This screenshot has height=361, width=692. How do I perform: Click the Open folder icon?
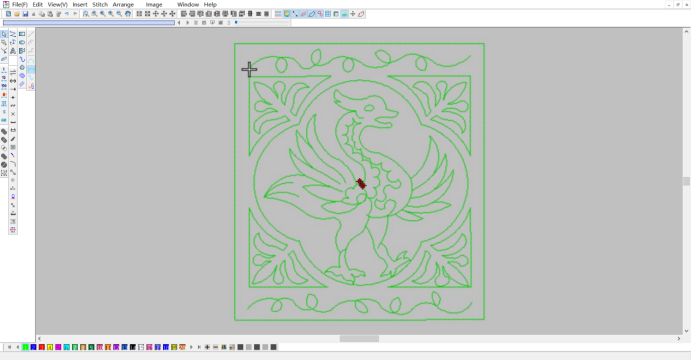point(17,14)
